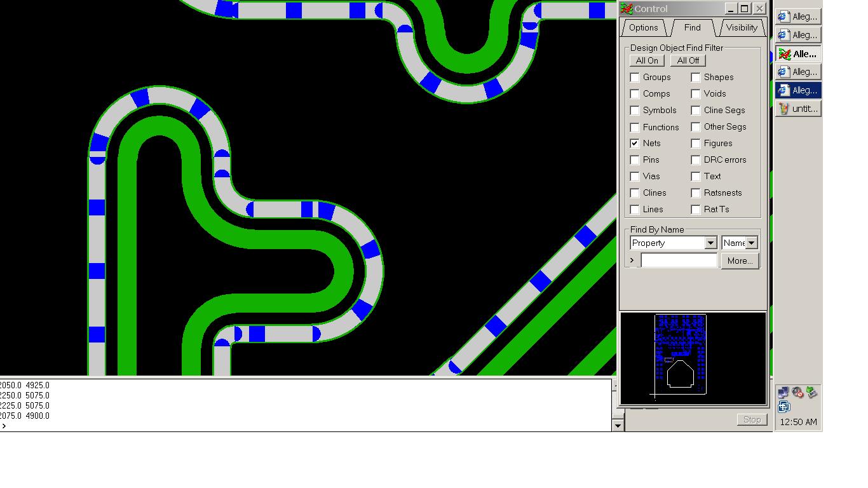Toggle the Cline Segs checkbox
The image size is (868, 488).
[696, 110]
